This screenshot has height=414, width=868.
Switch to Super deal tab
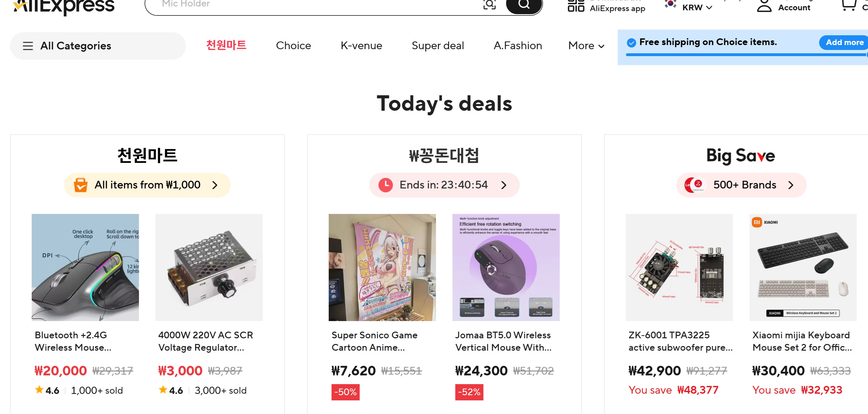point(437,45)
